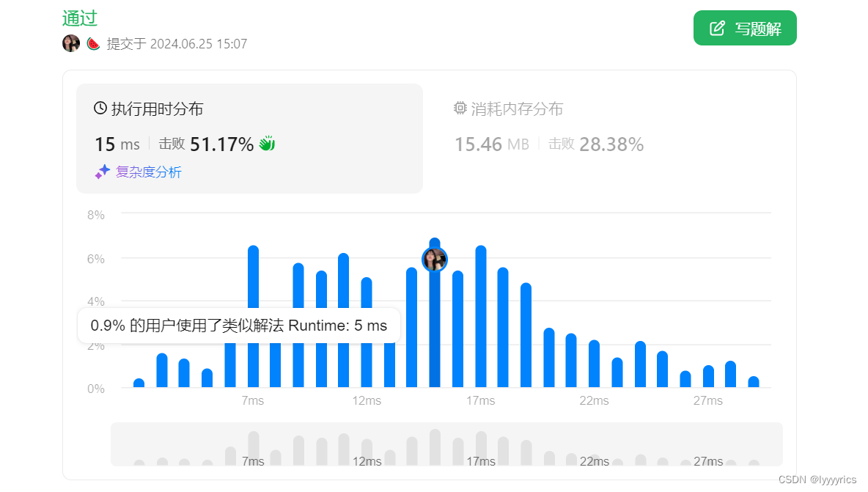Select the 7ms bar in the chart
The width and height of the screenshot is (868, 492).
[x=253, y=316]
